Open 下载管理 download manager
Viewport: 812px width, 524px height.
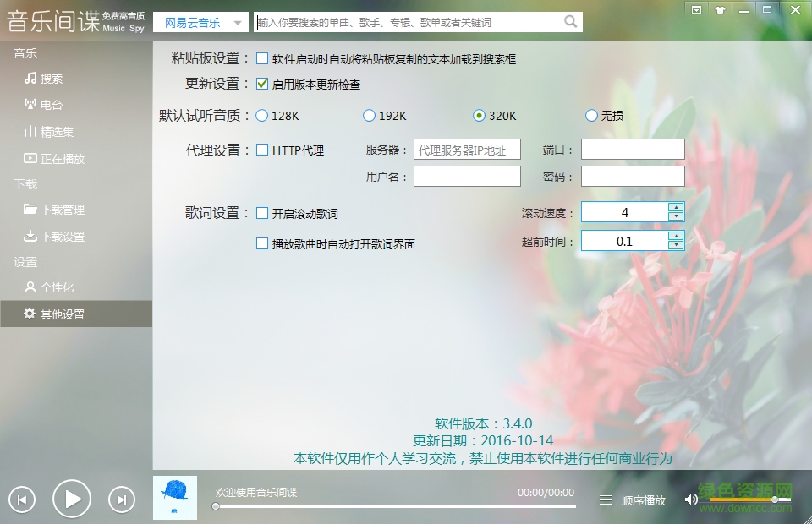(61, 210)
